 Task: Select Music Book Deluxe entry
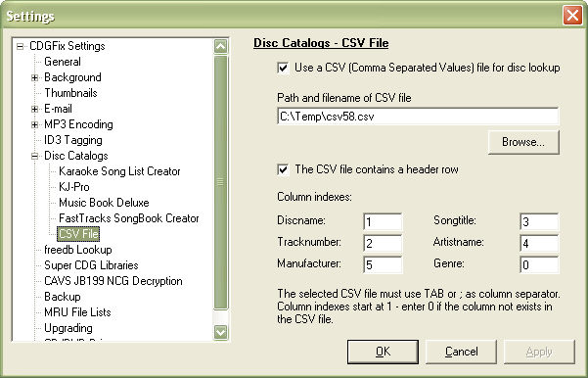point(104,203)
